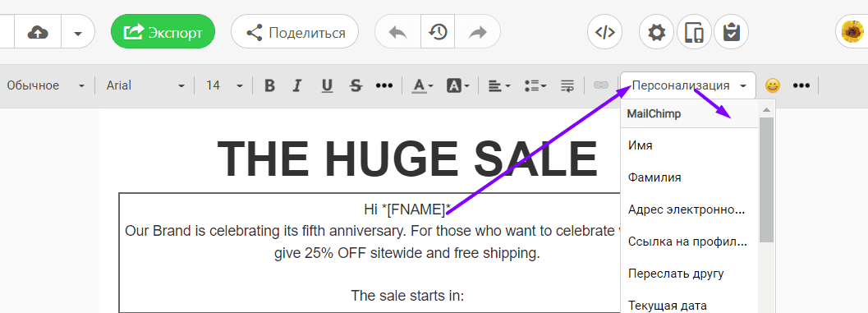Open the font color picker
868x313 pixels.
pos(424,86)
